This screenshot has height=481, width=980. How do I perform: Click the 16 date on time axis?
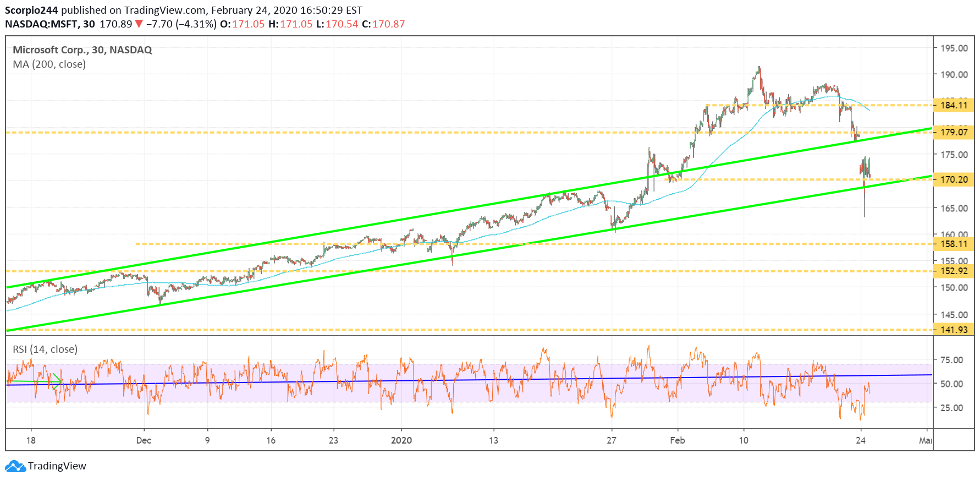tap(271, 440)
